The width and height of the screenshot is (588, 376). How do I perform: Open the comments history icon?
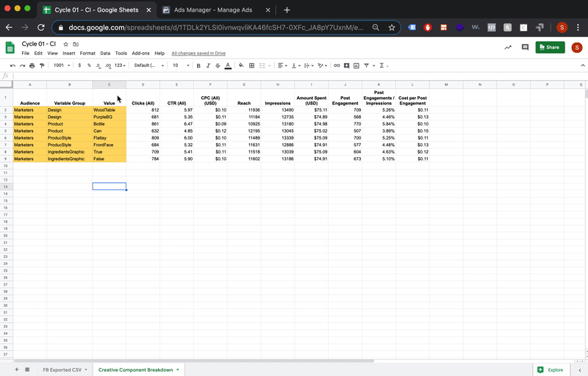525,47
